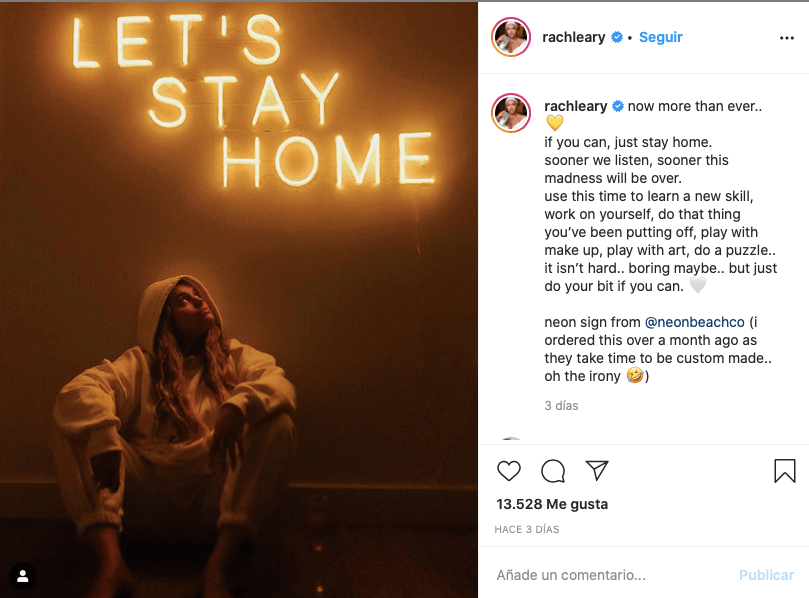Click the 3 días caption timestamp
This screenshot has width=809, height=598.
[x=561, y=406]
